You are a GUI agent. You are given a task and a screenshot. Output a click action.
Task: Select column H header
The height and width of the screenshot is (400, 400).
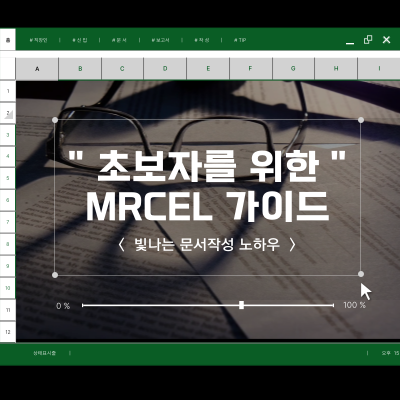[x=336, y=69]
